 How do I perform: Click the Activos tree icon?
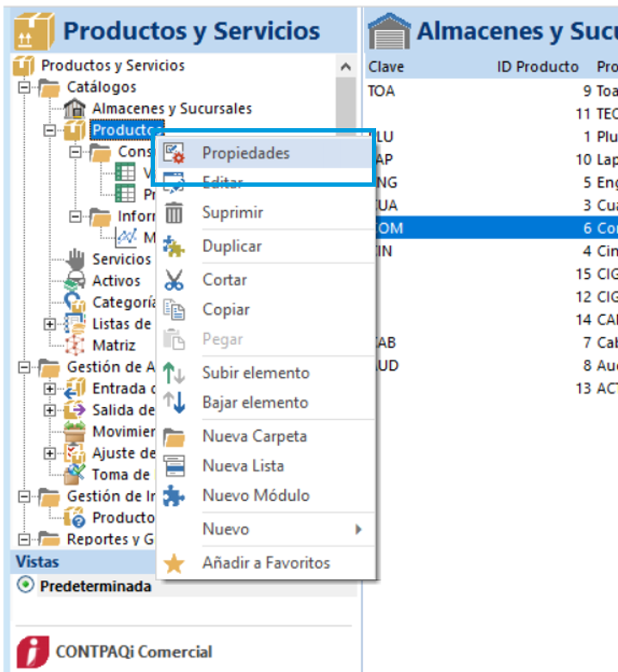tap(75, 281)
